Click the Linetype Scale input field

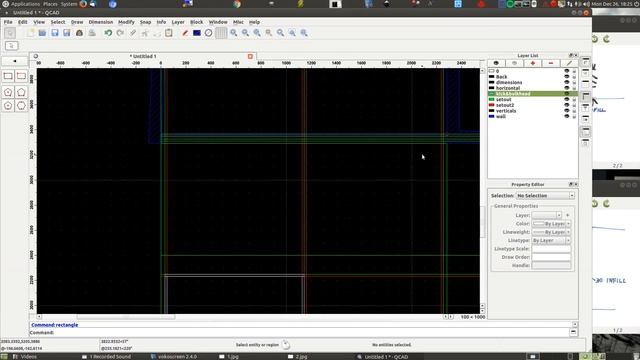551,249
